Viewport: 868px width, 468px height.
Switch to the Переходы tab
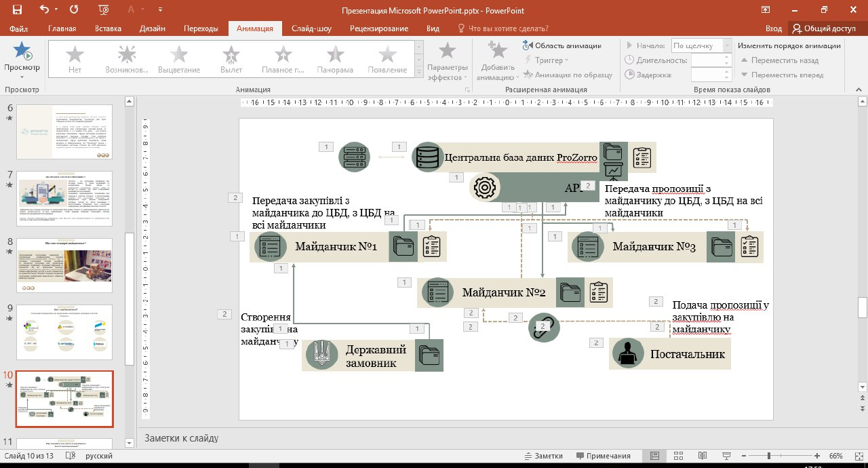[x=201, y=28]
